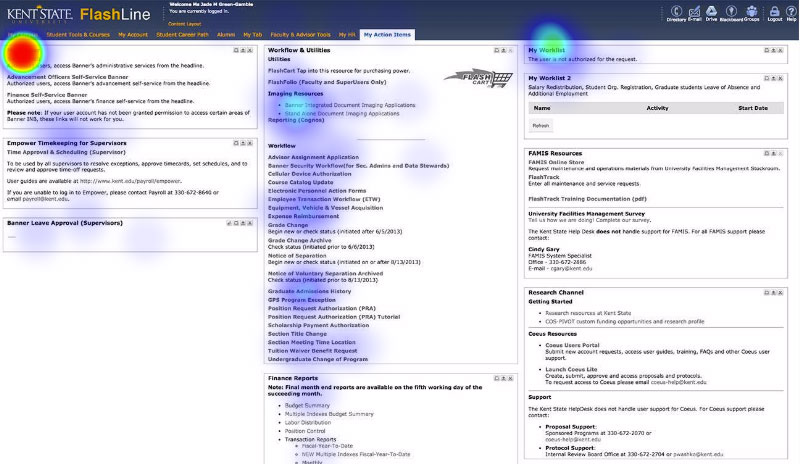Viewport: 800px width, 464px height.
Task: Click X icon on Empower Timekeeping panel
Action: (x=250, y=143)
